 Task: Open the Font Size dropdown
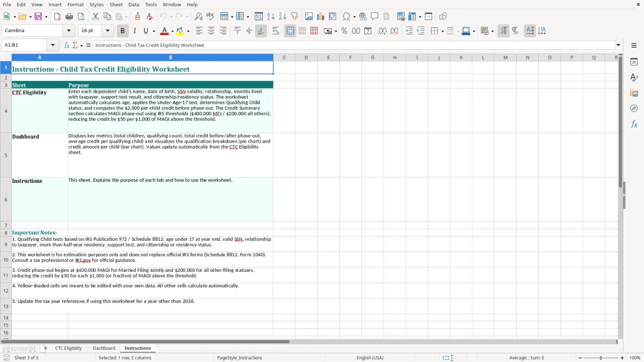(x=108, y=31)
